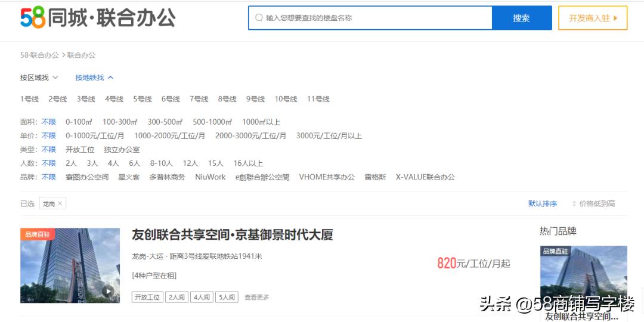Play the video on 京基御景时代大厦 listing thumbnail

coord(108,291)
